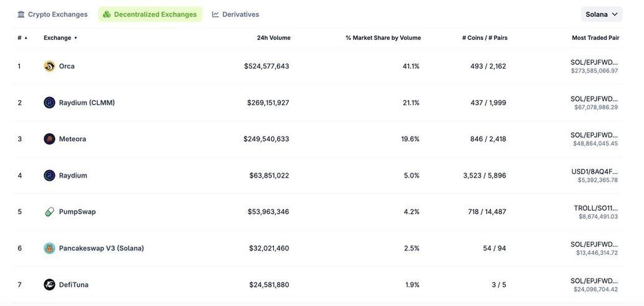Click the Raydium (CLMM) logo icon
644x306 pixels.
click(49, 103)
